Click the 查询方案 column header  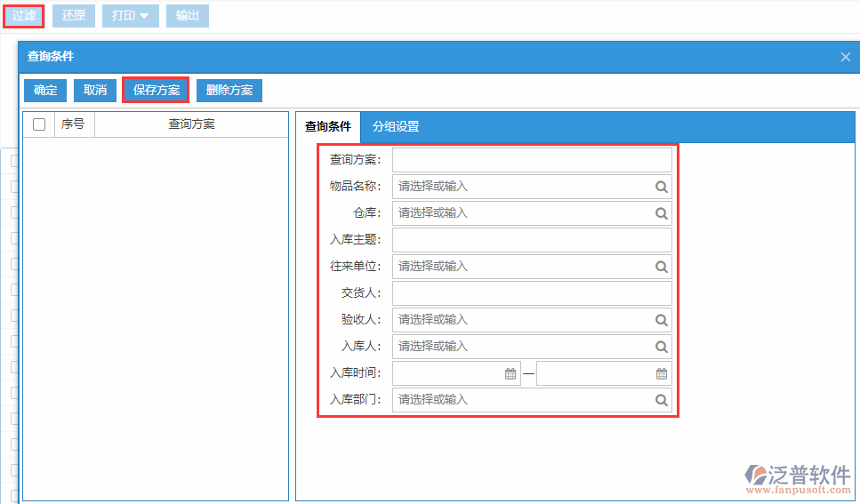tap(191, 124)
